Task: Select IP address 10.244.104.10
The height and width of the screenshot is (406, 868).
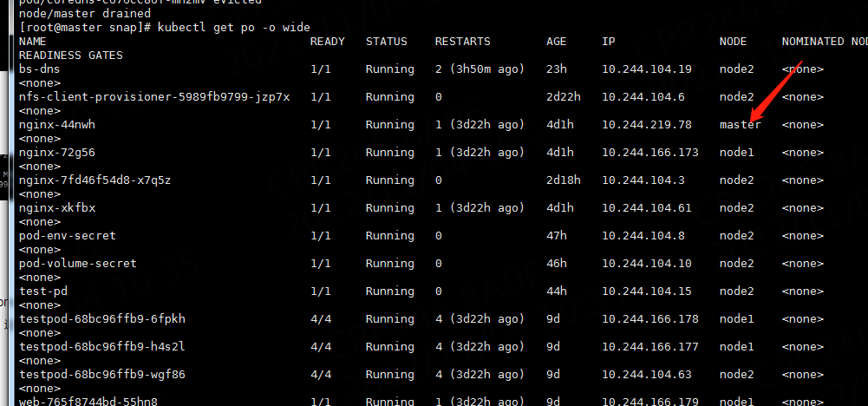Action: point(647,263)
